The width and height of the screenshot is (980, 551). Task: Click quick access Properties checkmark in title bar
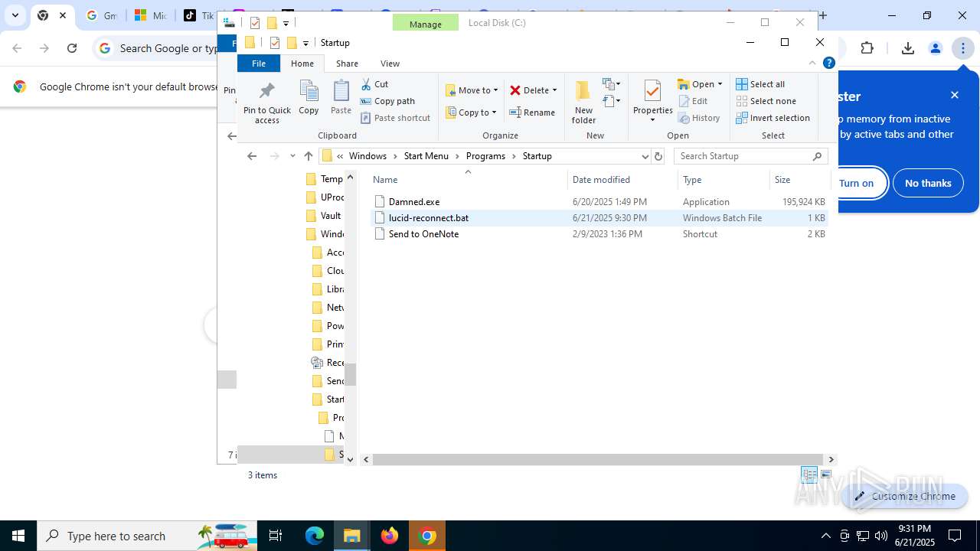[275, 43]
